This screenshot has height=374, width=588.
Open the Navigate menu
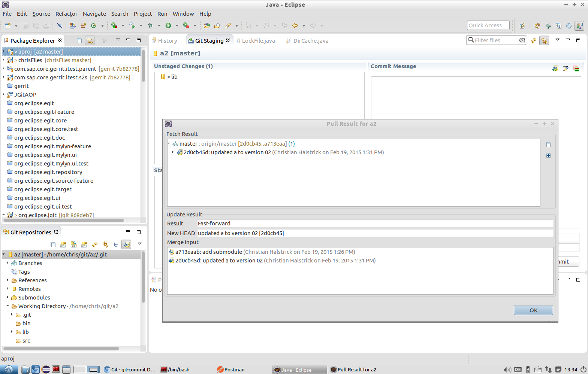pyautogui.click(x=94, y=14)
